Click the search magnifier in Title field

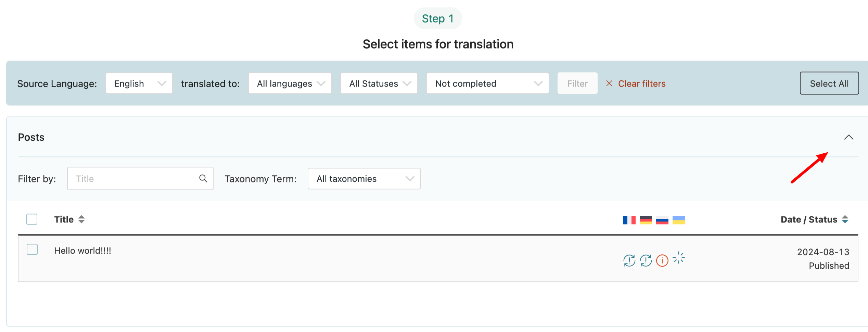203,178
